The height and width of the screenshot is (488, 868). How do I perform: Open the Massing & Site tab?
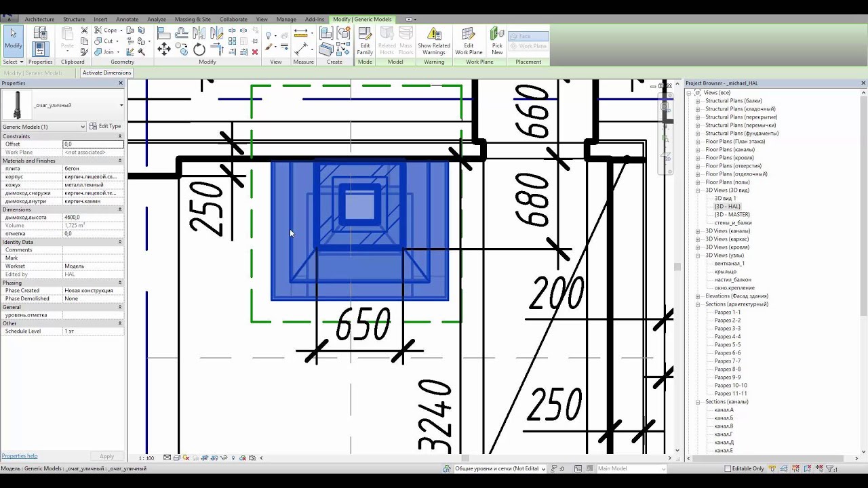point(193,19)
